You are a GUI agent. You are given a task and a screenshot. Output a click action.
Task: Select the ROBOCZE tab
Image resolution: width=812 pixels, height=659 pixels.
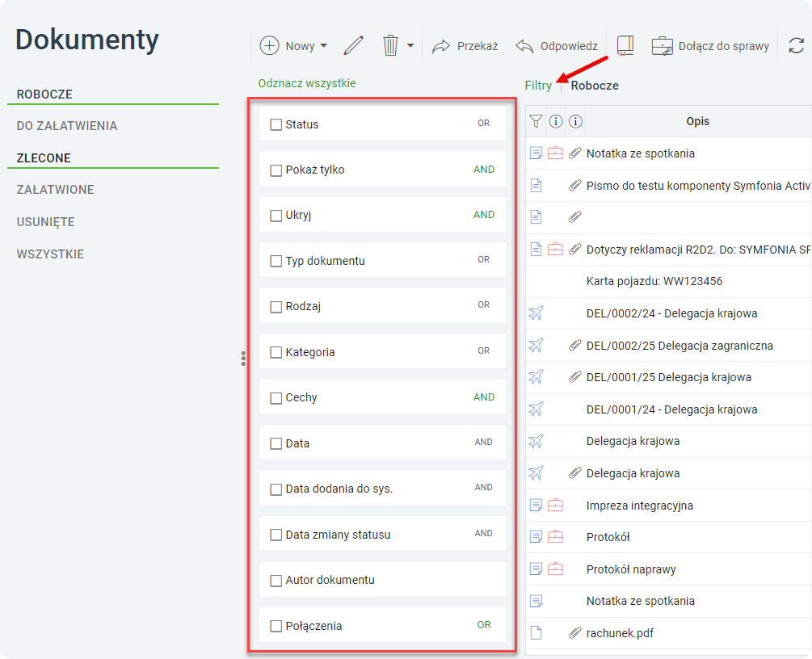click(x=44, y=94)
